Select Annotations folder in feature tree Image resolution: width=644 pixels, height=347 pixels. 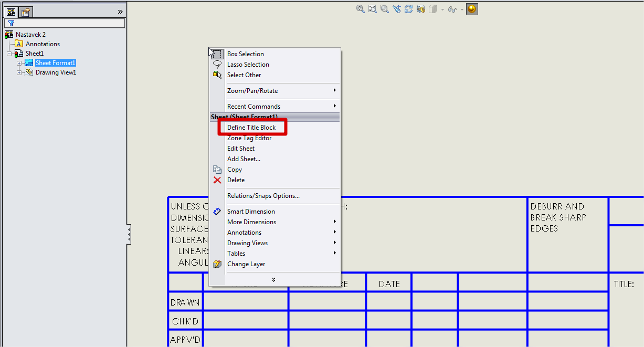coord(43,44)
